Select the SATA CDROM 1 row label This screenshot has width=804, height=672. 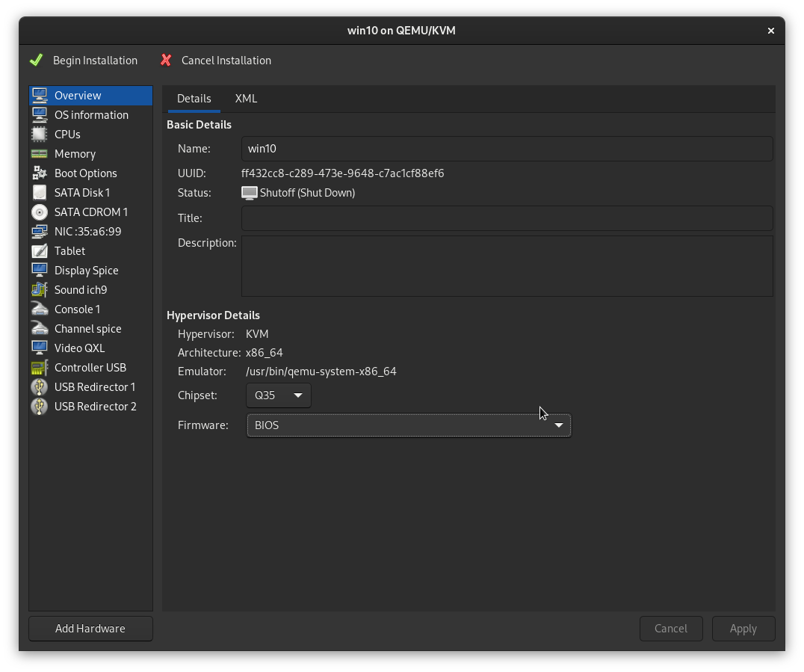[91, 212]
